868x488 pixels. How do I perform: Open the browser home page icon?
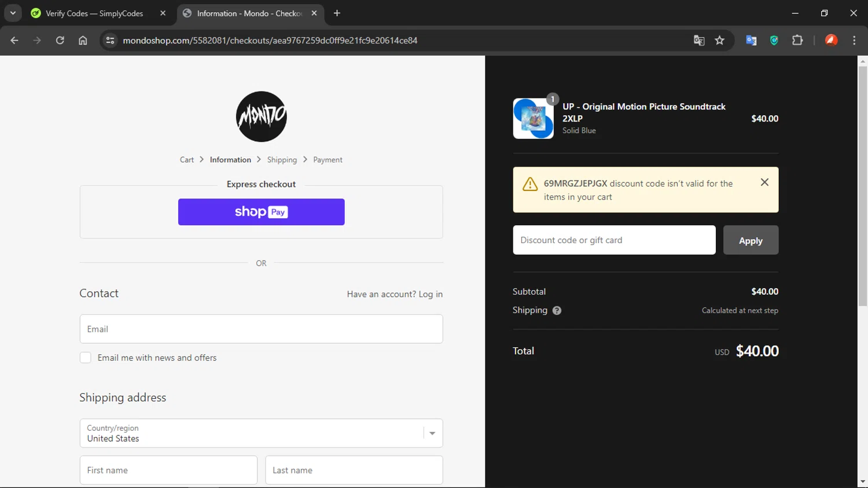tap(83, 41)
